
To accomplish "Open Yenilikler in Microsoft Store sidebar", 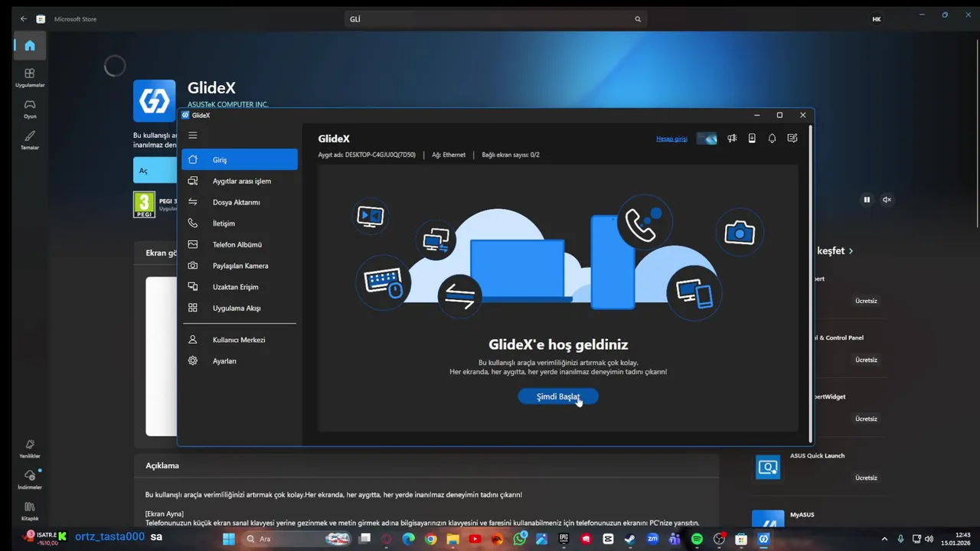I will (x=30, y=448).
